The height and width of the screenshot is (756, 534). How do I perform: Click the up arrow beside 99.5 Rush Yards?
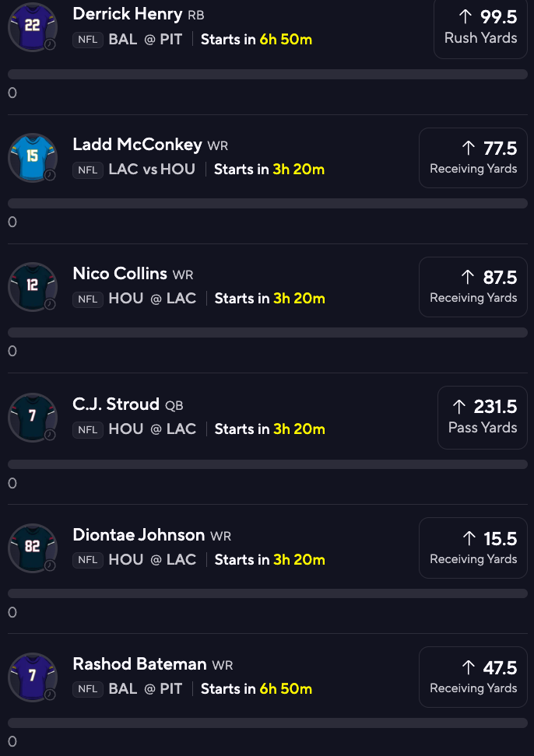465,17
